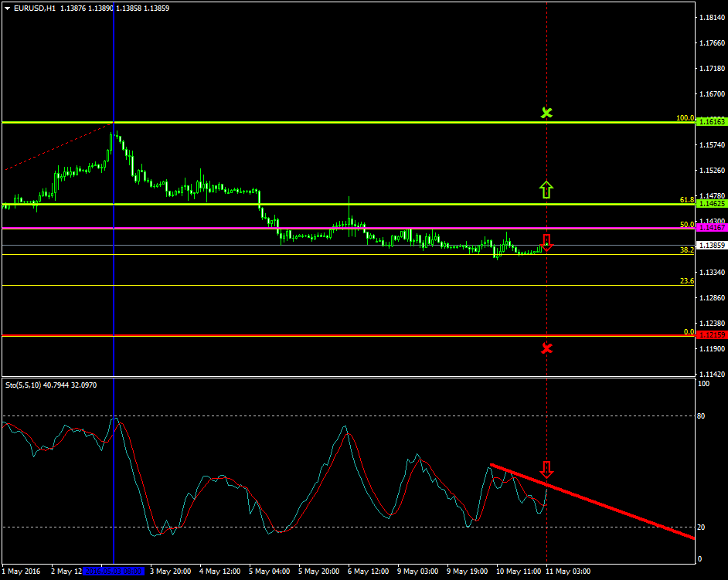
Task: Click the triangle beside EURUSD,H1 to open chart menu
Action: (x=6, y=7)
